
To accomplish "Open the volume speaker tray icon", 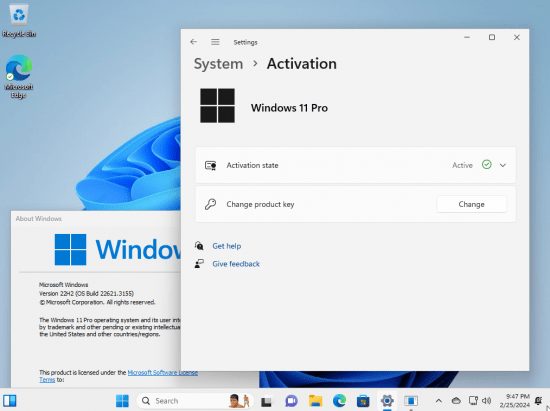I will (x=487, y=400).
